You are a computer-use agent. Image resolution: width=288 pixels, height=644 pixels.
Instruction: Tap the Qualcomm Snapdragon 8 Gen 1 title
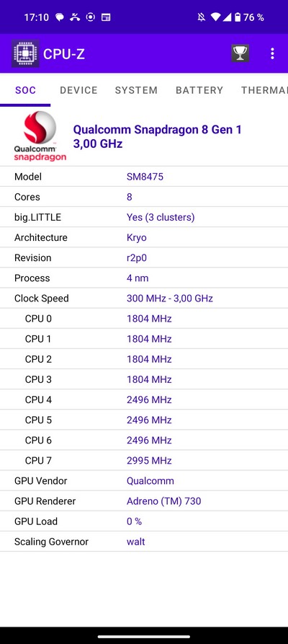pos(158,130)
